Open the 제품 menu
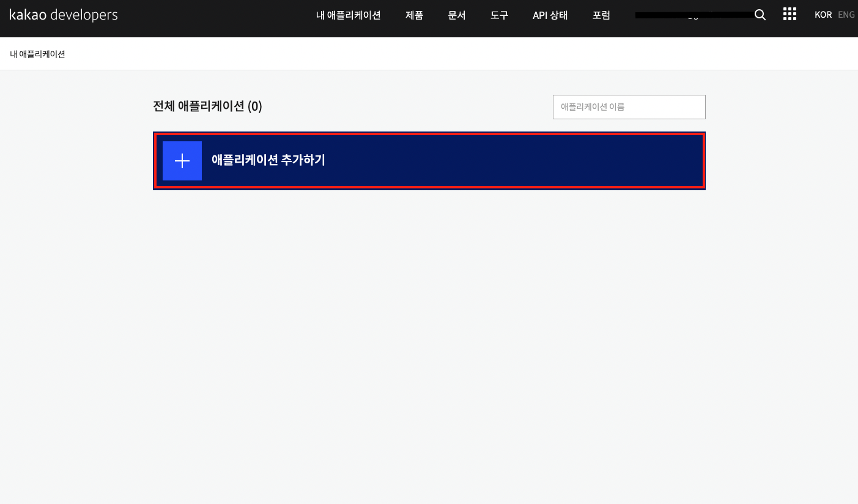This screenshot has width=858, height=504. [x=414, y=15]
